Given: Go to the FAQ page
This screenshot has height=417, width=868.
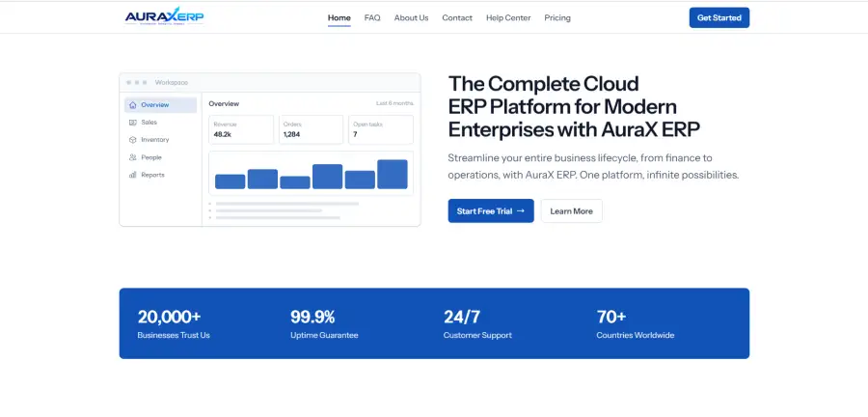Looking at the screenshot, I should (372, 17).
